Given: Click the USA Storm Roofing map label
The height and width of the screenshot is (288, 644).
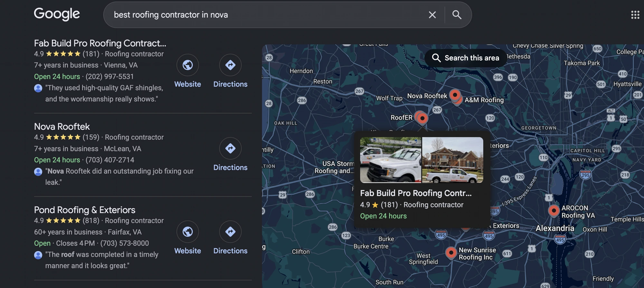Looking at the screenshot, I should click(x=335, y=167).
